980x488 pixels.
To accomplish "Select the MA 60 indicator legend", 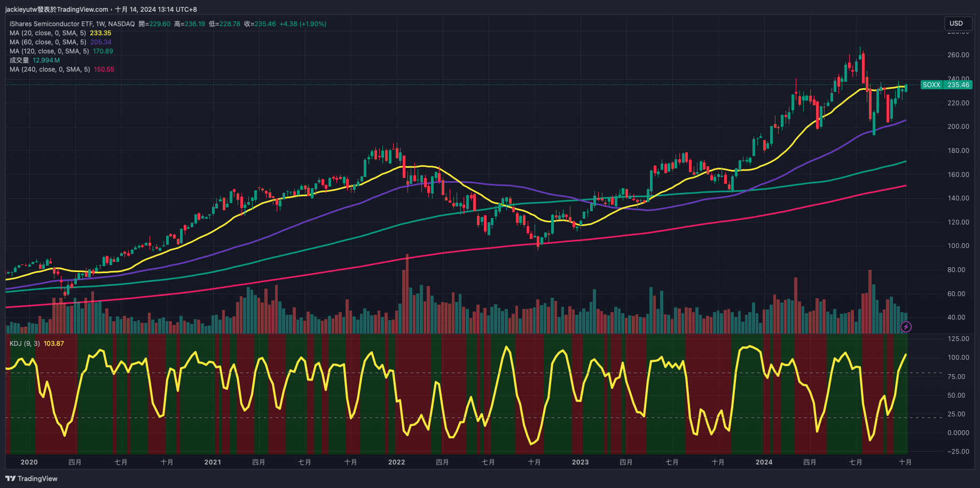I will pyautogui.click(x=48, y=42).
